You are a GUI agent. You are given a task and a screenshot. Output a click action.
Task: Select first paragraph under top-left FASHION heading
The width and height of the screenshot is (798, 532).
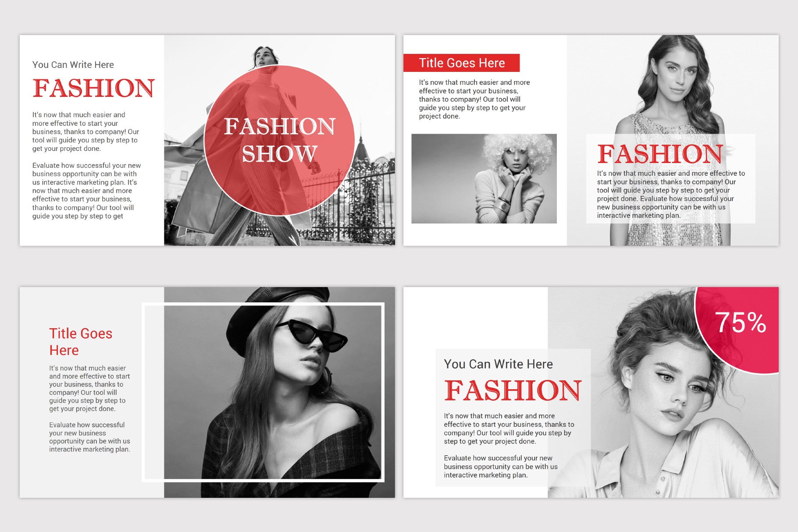(x=85, y=131)
